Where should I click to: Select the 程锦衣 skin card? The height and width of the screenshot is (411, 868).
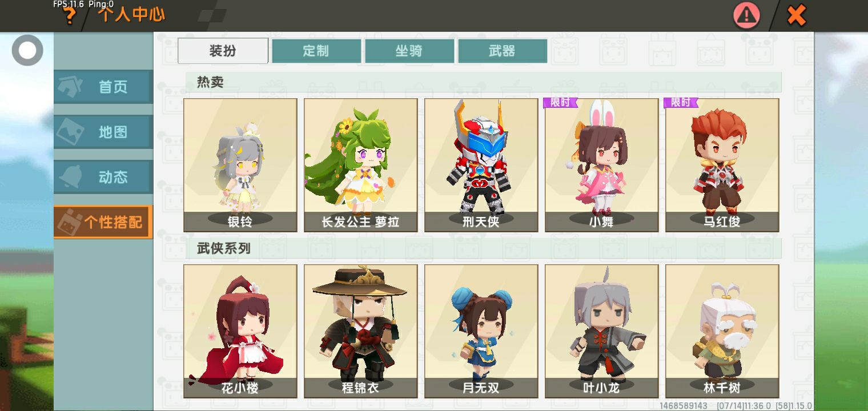(361, 331)
